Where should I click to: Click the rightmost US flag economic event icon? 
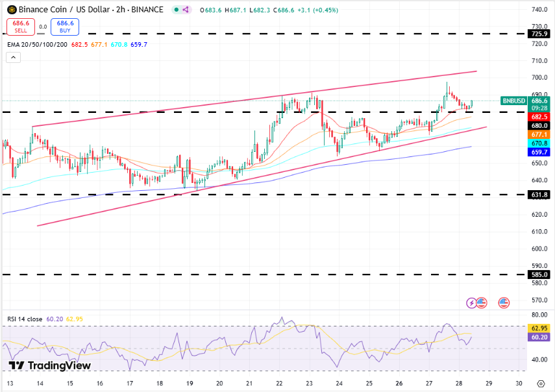coord(504,303)
